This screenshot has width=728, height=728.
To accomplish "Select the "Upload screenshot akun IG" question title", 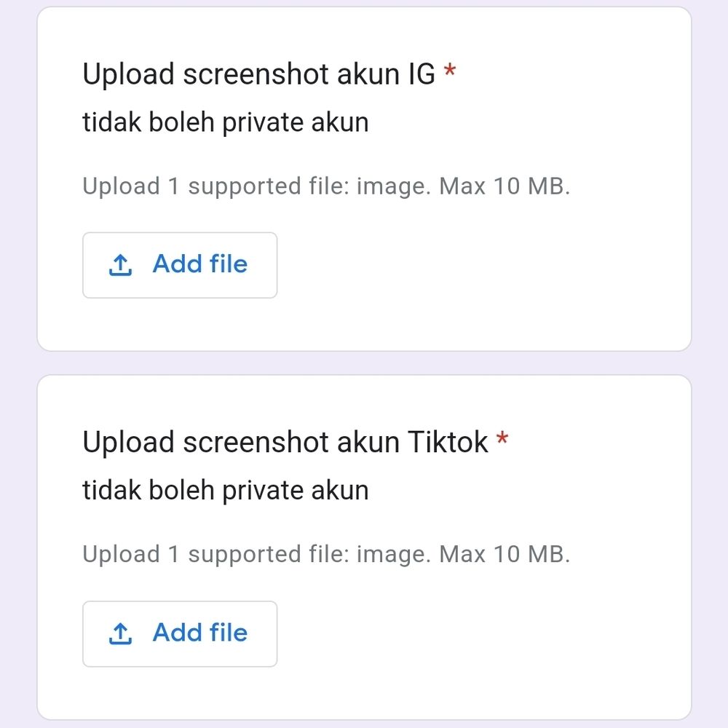I will (258, 74).
